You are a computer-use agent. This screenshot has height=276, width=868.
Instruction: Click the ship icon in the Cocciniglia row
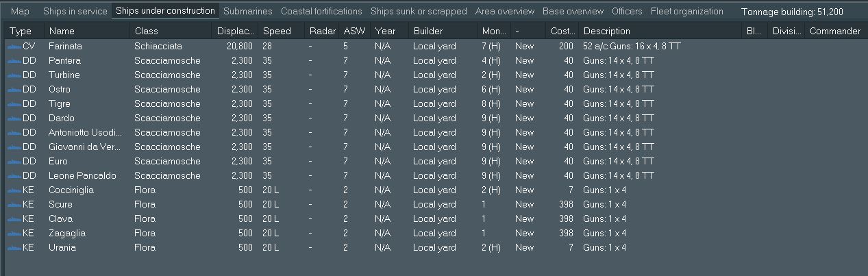(x=14, y=190)
